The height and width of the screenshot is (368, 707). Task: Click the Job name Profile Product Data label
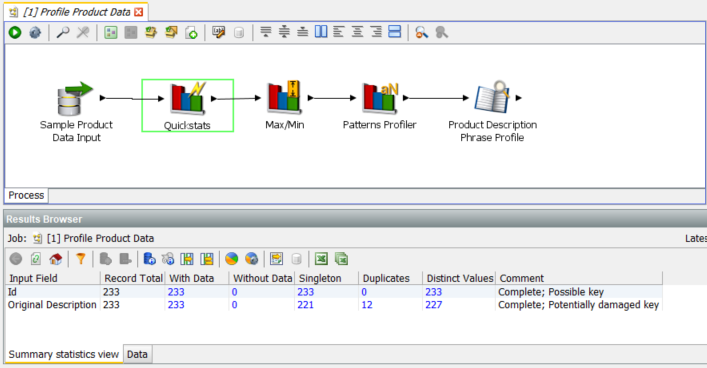click(100, 238)
